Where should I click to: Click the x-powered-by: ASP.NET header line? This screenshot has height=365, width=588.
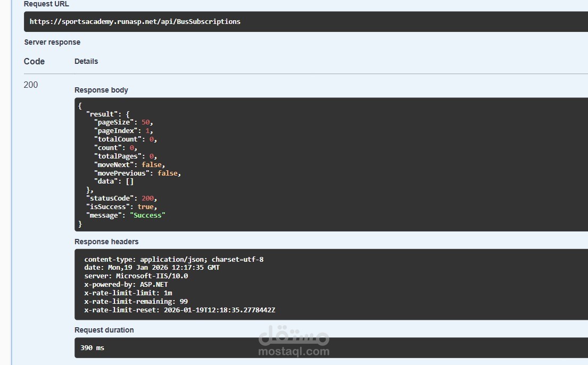[x=126, y=284]
